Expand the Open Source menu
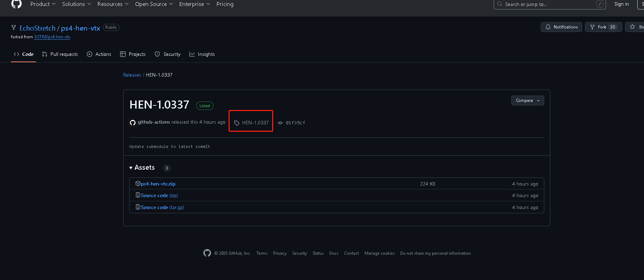The width and height of the screenshot is (644, 280). pos(154,4)
